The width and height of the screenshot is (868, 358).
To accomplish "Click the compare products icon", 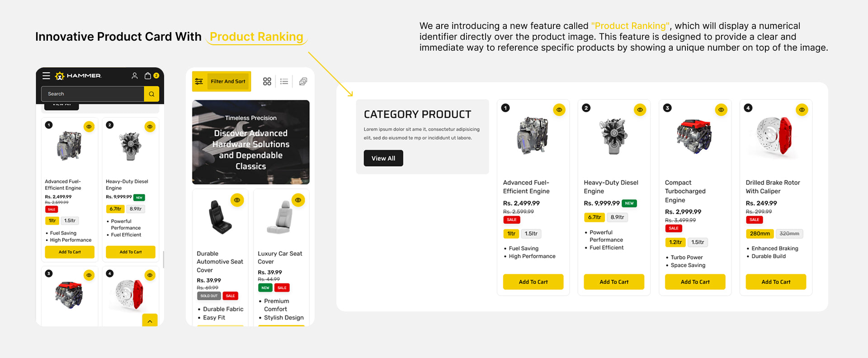I will (303, 81).
